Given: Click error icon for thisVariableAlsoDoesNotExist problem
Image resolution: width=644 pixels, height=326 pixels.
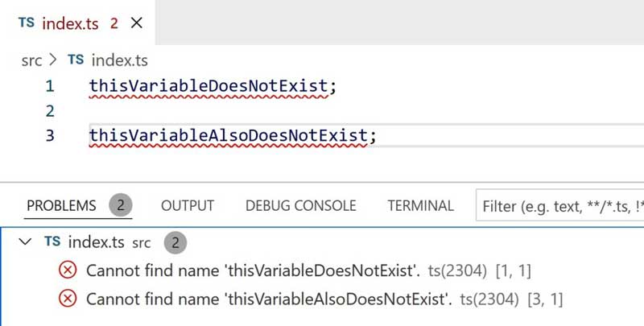Looking at the screenshot, I should click(68, 299).
